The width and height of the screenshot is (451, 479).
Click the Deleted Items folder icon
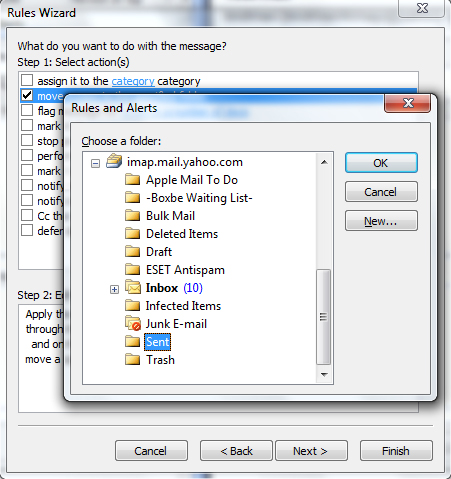tap(133, 233)
